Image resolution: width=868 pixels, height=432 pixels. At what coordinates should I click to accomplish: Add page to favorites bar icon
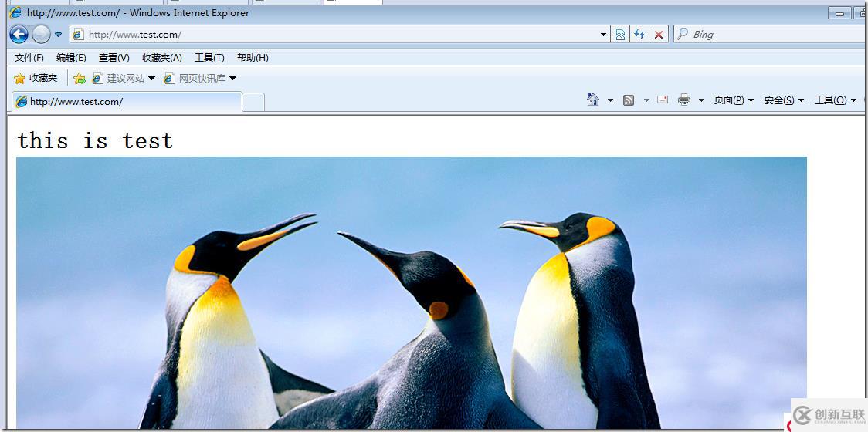click(80, 79)
